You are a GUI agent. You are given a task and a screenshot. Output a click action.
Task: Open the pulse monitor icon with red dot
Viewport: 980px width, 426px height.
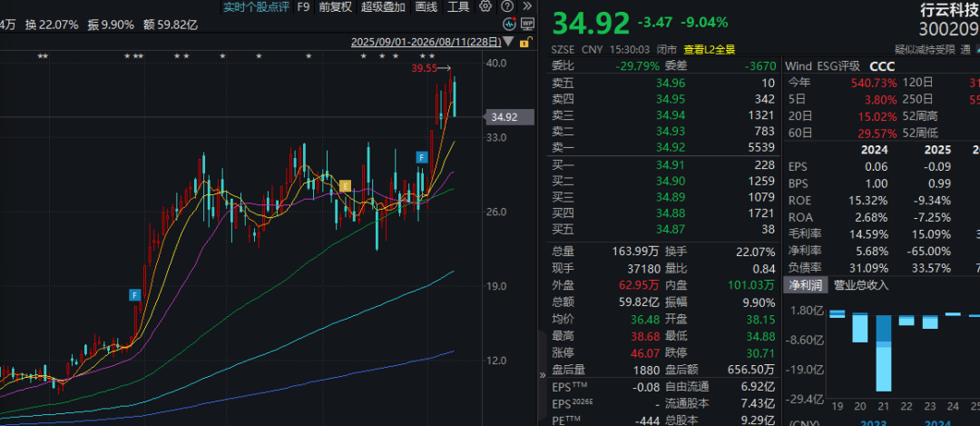click(509, 25)
